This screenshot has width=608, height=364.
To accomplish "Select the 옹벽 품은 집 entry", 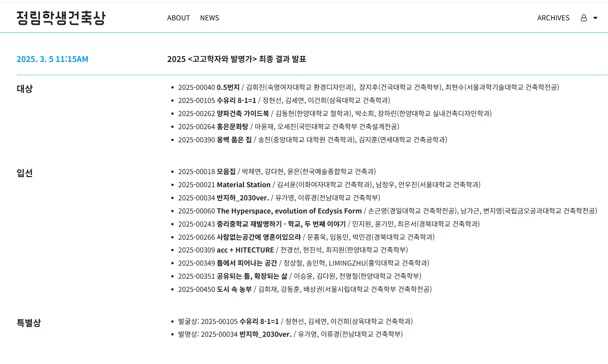I will pyautogui.click(x=313, y=140).
